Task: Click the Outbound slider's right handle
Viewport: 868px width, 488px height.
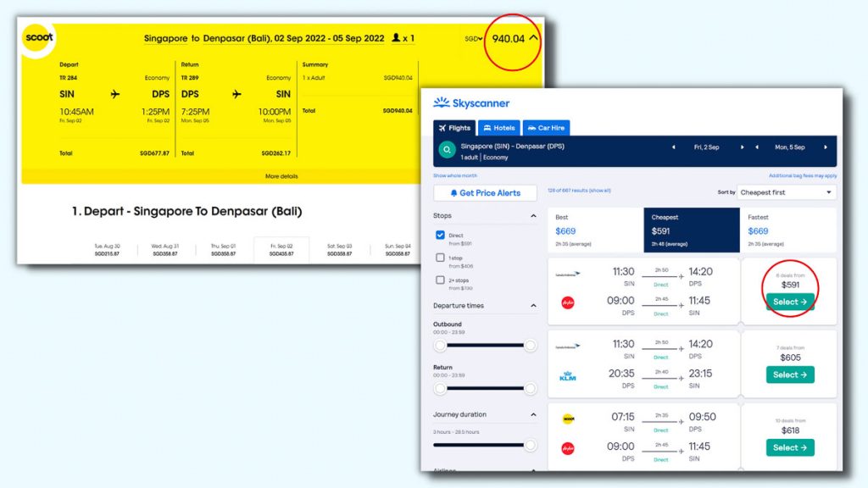Action: click(x=530, y=346)
